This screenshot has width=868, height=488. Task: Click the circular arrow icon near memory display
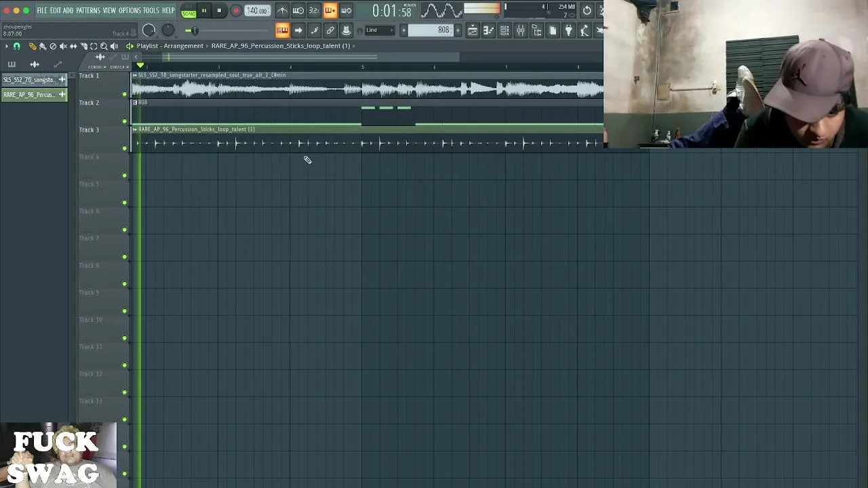(x=587, y=10)
